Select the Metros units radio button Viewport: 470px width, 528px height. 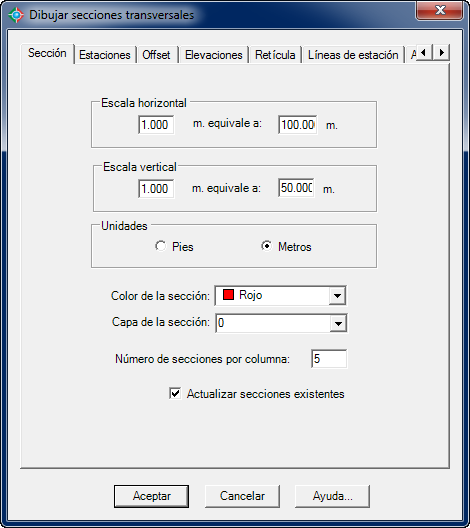(x=266, y=246)
